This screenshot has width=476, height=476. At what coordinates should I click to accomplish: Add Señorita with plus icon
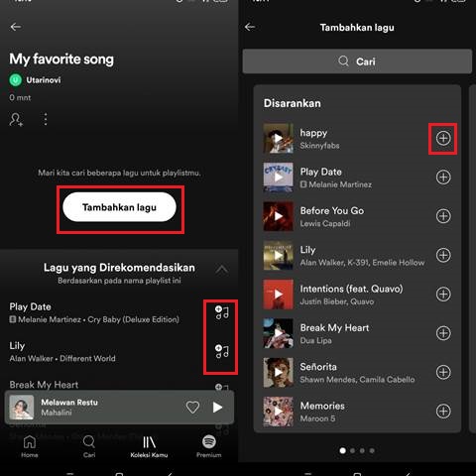point(443,372)
